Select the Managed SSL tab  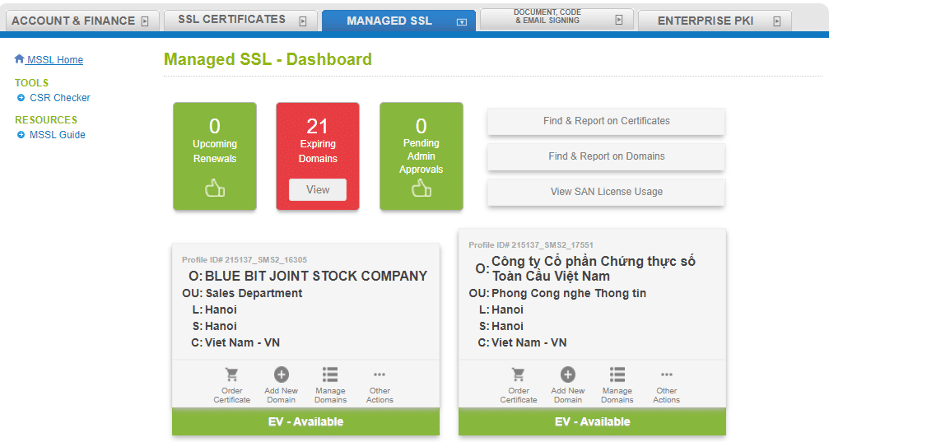pyautogui.click(x=390, y=20)
